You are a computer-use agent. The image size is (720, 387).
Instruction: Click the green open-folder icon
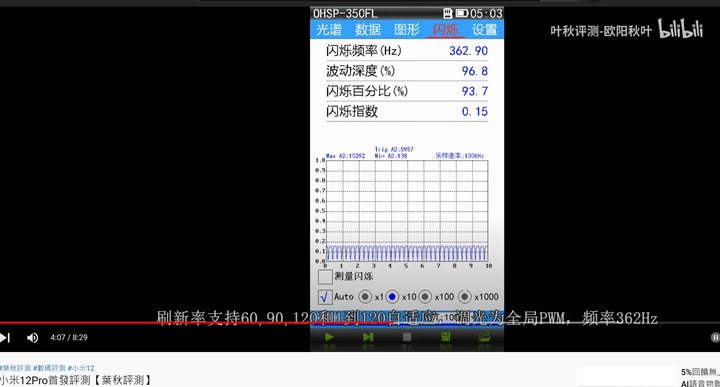[x=484, y=337]
